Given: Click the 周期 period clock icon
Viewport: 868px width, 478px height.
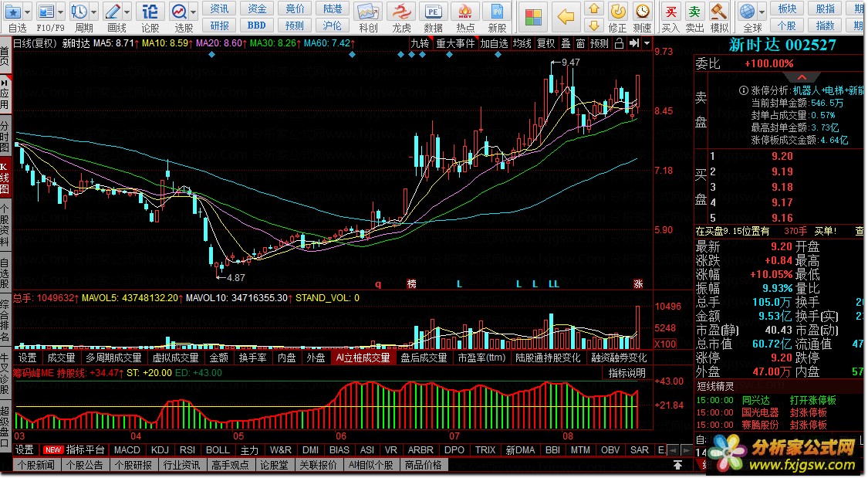Looking at the screenshot, I should pyautogui.click(x=79, y=11).
